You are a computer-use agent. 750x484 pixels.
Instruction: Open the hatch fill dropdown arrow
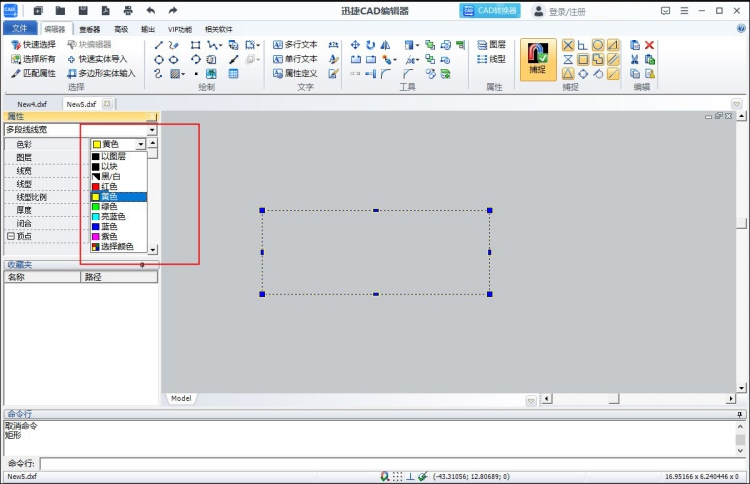183,75
